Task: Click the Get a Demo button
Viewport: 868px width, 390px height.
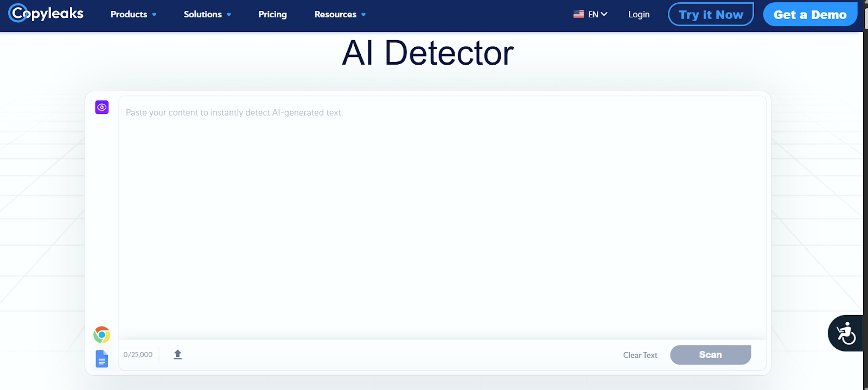Action: pos(810,15)
